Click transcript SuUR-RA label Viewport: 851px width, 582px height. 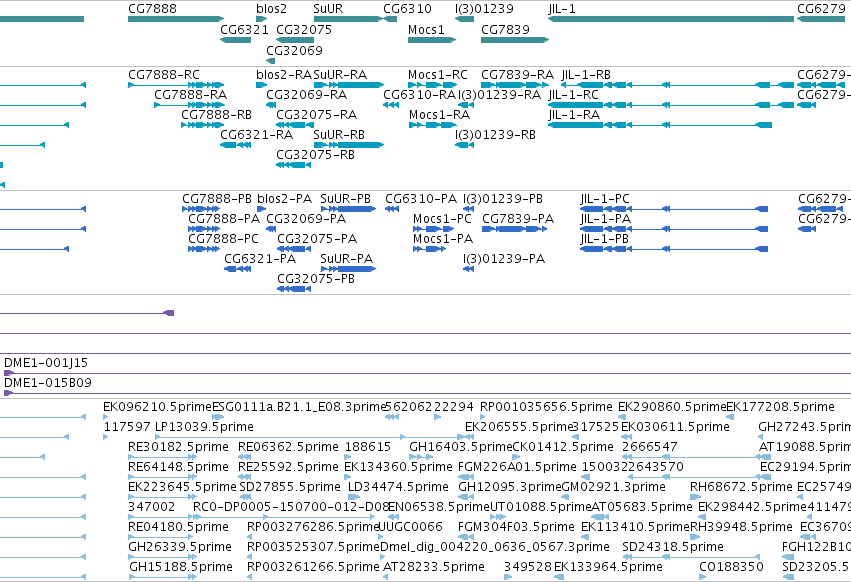point(340,74)
